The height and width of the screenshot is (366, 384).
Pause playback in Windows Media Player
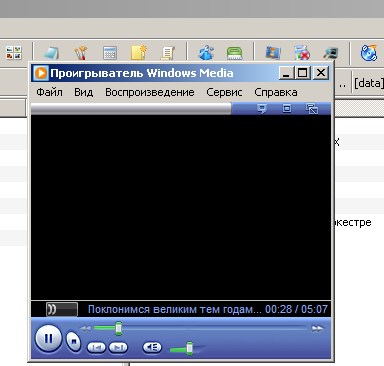tap(48, 338)
